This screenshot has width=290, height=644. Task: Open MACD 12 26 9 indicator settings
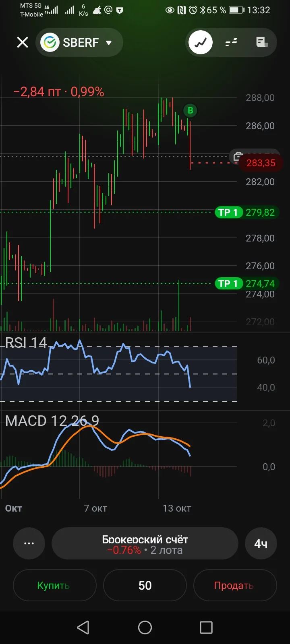(x=52, y=421)
